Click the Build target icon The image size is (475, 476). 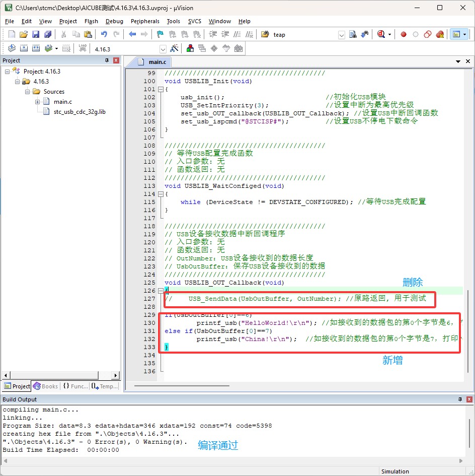pos(24,49)
